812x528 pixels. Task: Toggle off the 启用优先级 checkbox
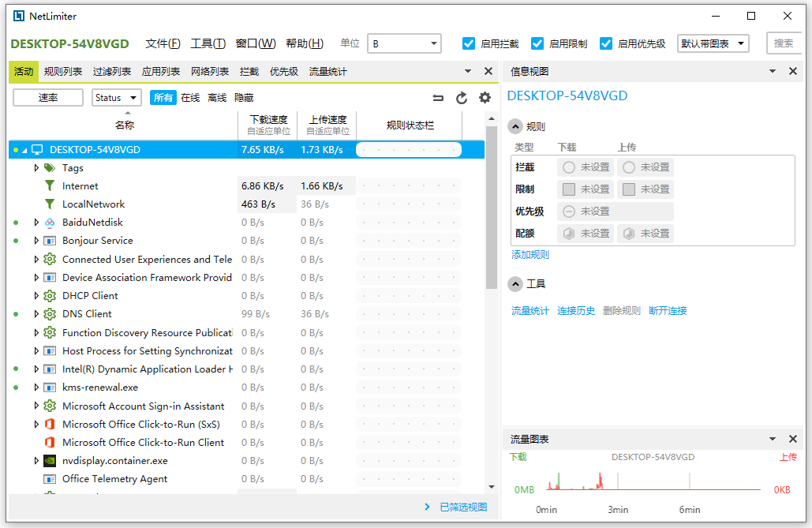tap(605, 43)
